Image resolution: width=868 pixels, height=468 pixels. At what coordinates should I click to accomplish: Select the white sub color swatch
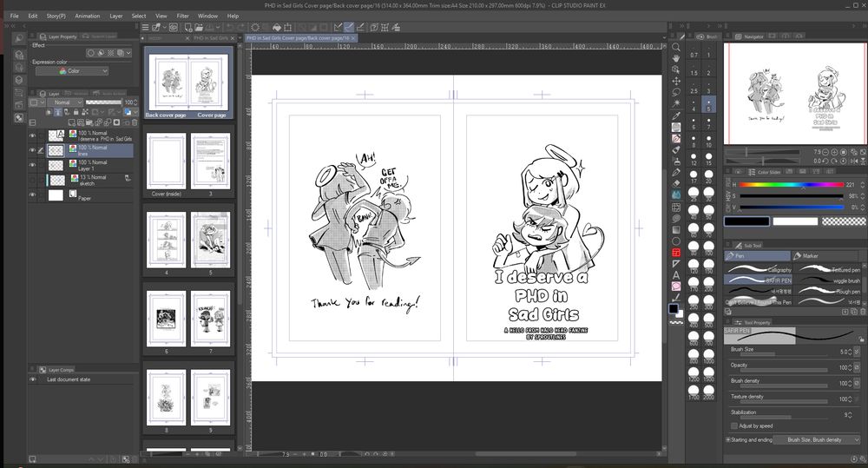click(x=795, y=221)
